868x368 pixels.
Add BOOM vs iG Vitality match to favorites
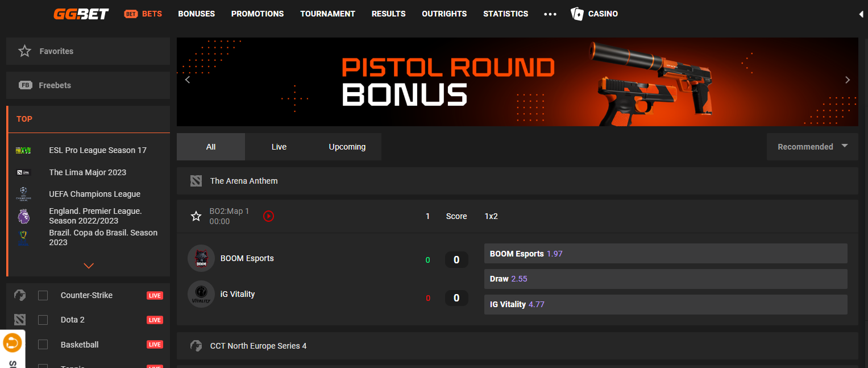point(196,216)
